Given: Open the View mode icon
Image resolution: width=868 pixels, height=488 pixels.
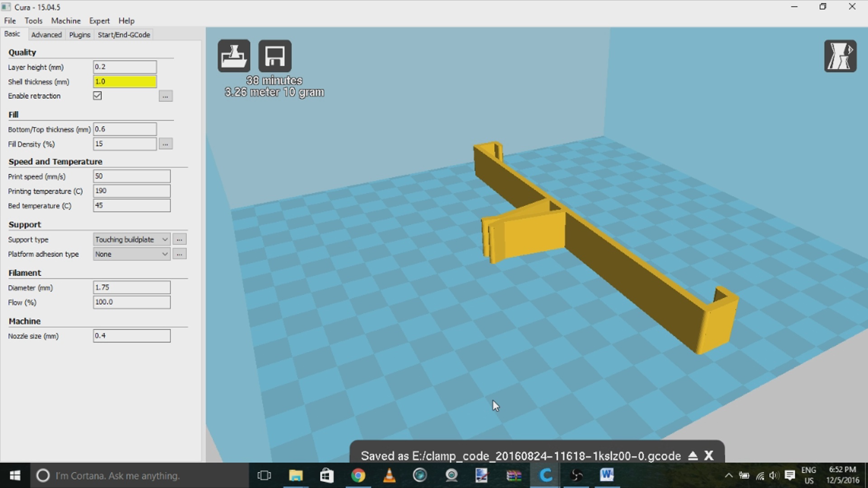Looking at the screenshot, I should pos(840,56).
